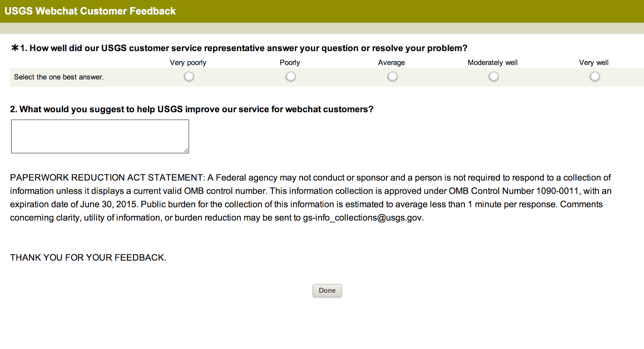Image resolution: width=644 pixels, height=349 pixels.
Task: Click the suggestions text box for question 2
Action: tap(100, 136)
